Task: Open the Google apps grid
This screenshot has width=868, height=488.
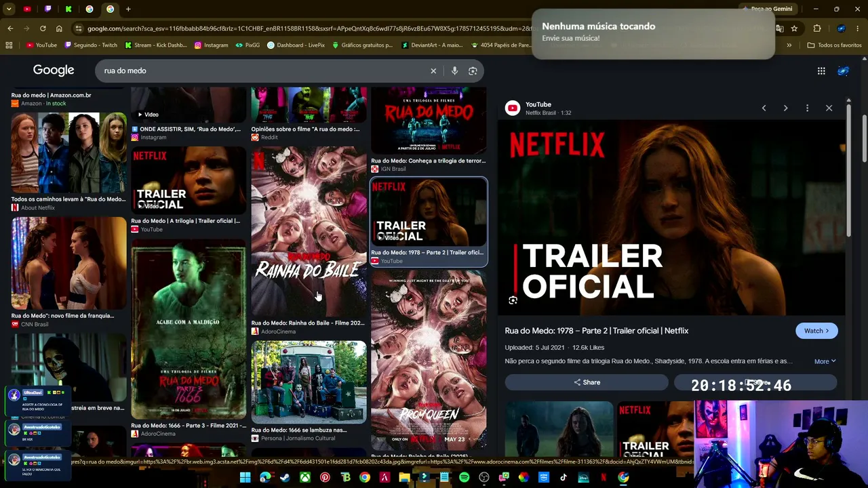Action: (x=821, y=70)
